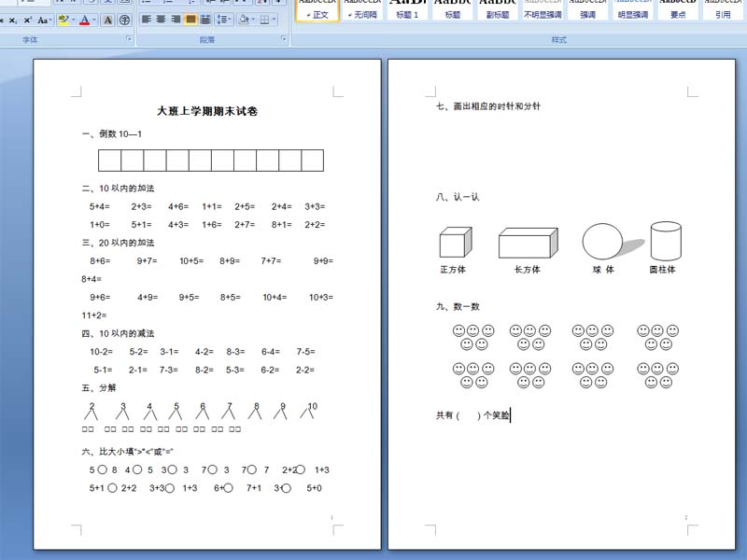This screenshot has width=747, height=560.
Task: Click the circle between 5 and 8
Action: 102,470
